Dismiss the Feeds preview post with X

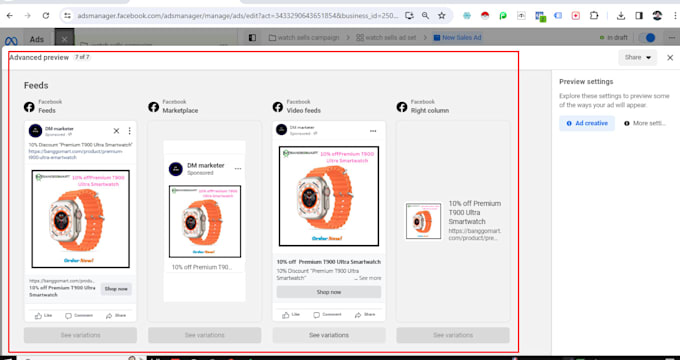pos(116,131)
